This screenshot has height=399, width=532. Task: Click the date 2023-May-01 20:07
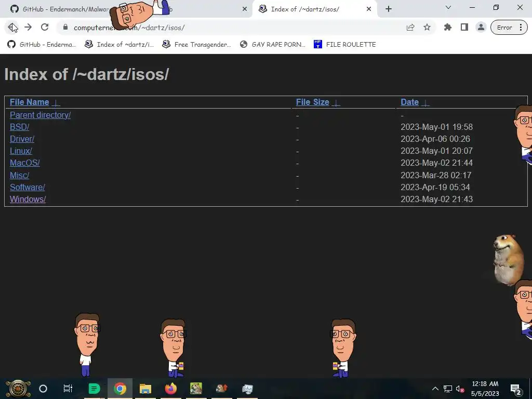click(436, 151)
